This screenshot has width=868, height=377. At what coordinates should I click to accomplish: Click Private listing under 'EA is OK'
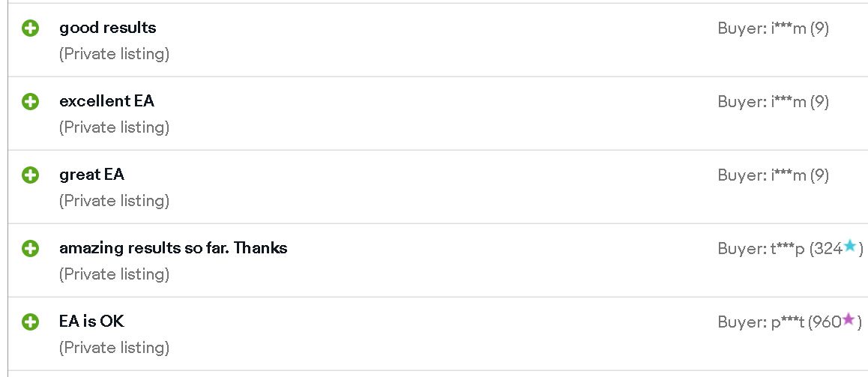pyautogui.click(x=114, y=348)
